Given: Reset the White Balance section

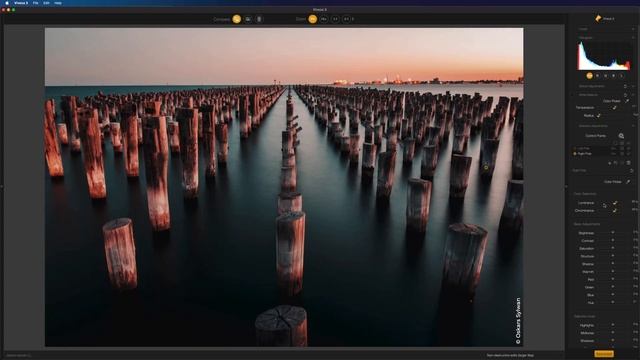Looking at the screenshot, I should 625,95.
